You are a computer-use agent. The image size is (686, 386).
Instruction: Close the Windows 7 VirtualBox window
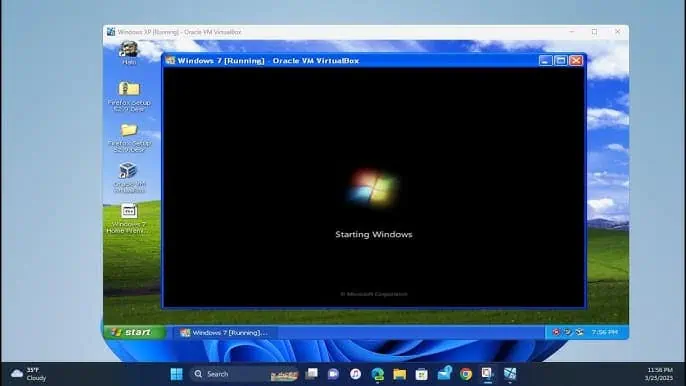pyautogui.click(x=576, y=60)
